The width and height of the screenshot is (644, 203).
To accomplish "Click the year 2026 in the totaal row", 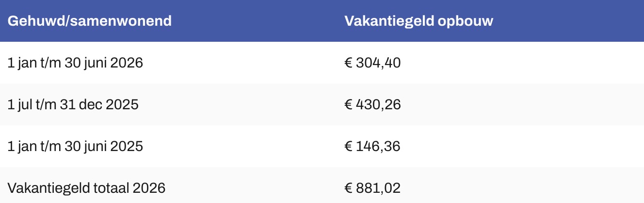I will coord(148,188).
